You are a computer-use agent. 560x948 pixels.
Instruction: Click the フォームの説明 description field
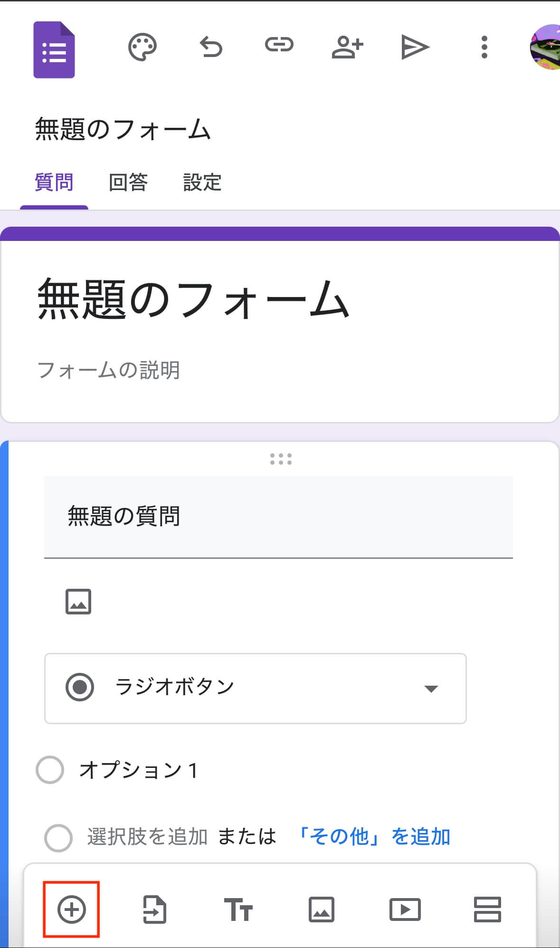(109, 370)
